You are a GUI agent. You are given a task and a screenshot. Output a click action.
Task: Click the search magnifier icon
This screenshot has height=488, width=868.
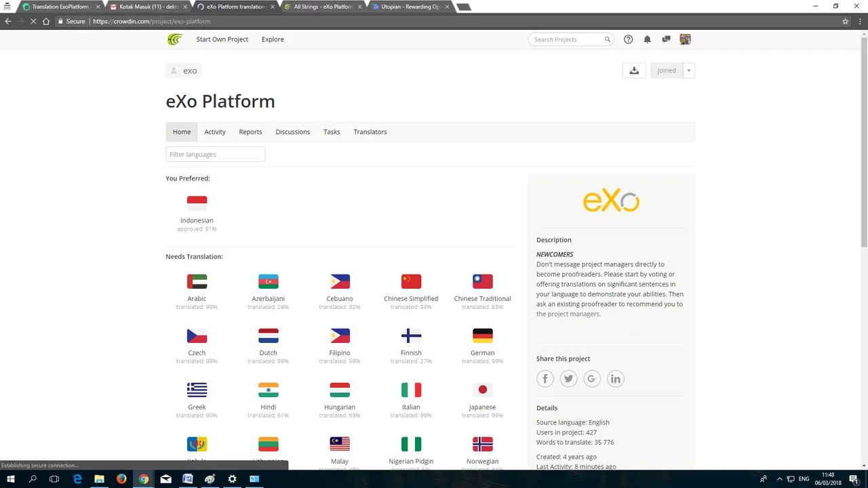(608, 39)
